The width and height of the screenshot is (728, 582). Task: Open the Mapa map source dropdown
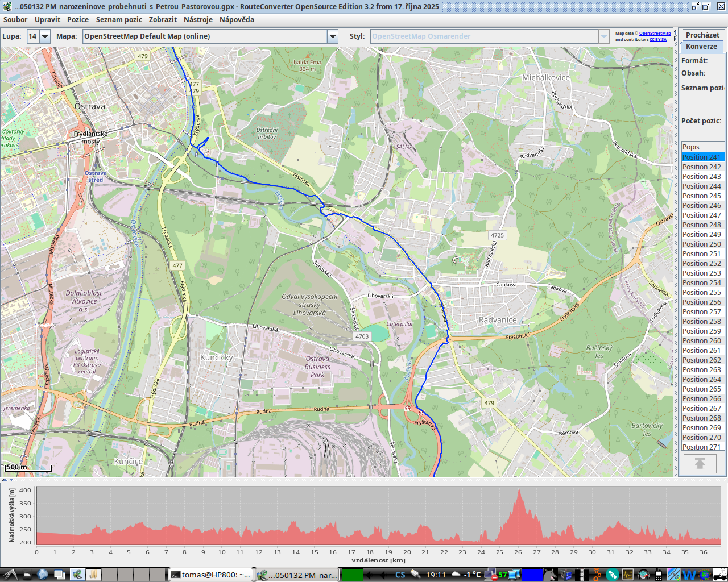333,36
